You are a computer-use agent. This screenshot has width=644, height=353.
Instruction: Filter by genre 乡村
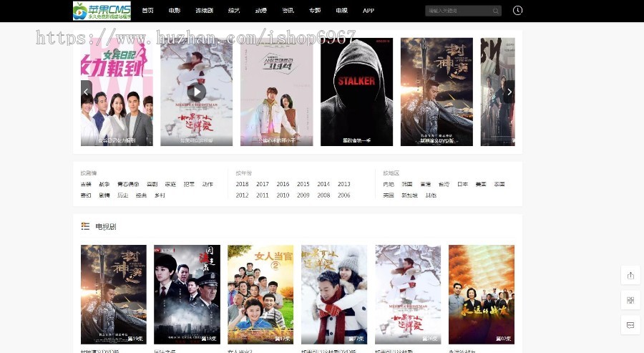pos(160,195)
